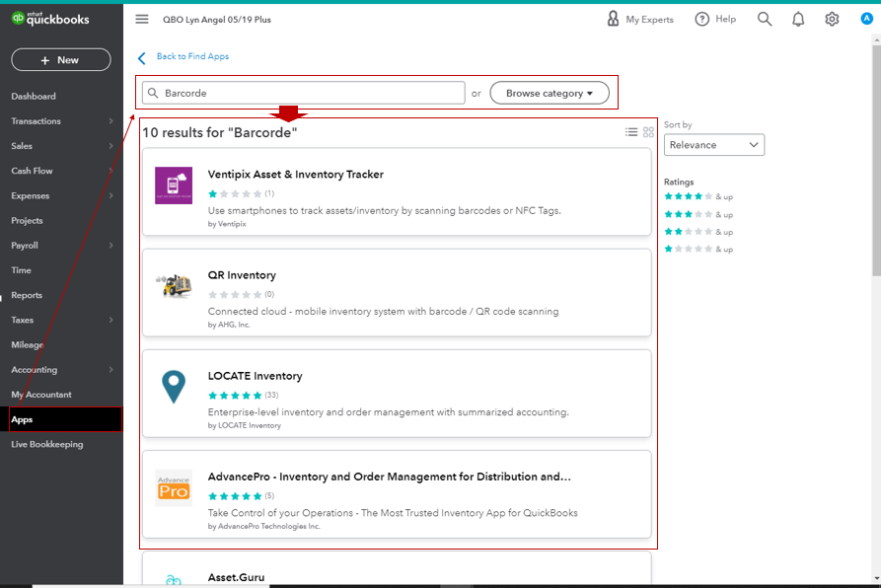
Task: Open the AdvancePro app title
Action: [x=389, y=477]
